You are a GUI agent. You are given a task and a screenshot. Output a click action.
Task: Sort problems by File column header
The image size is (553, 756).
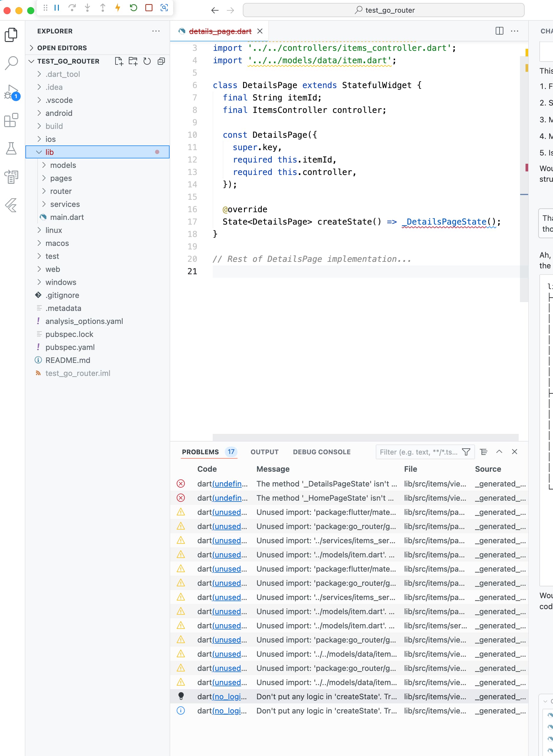click(410, 469)
